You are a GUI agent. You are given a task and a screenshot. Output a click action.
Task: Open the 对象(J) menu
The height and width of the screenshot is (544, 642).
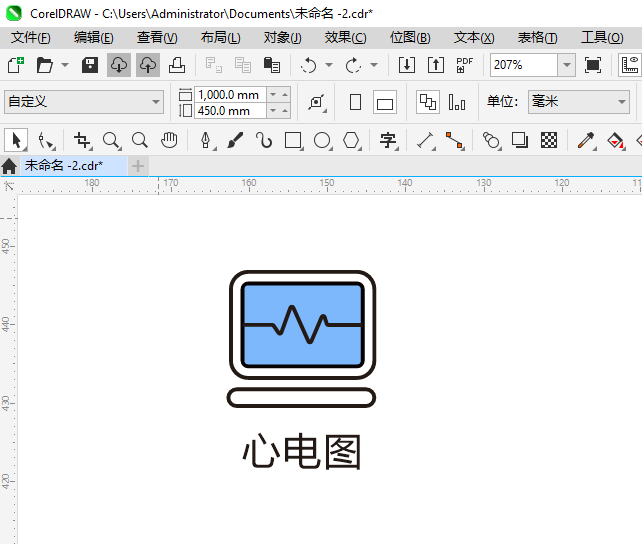click(x=283, y=38)
